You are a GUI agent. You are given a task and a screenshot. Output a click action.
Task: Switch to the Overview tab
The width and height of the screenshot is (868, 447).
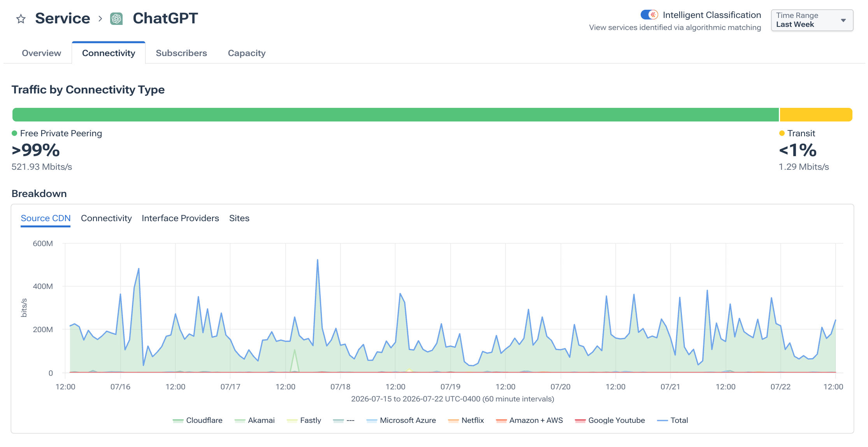(x=41, y=53)
